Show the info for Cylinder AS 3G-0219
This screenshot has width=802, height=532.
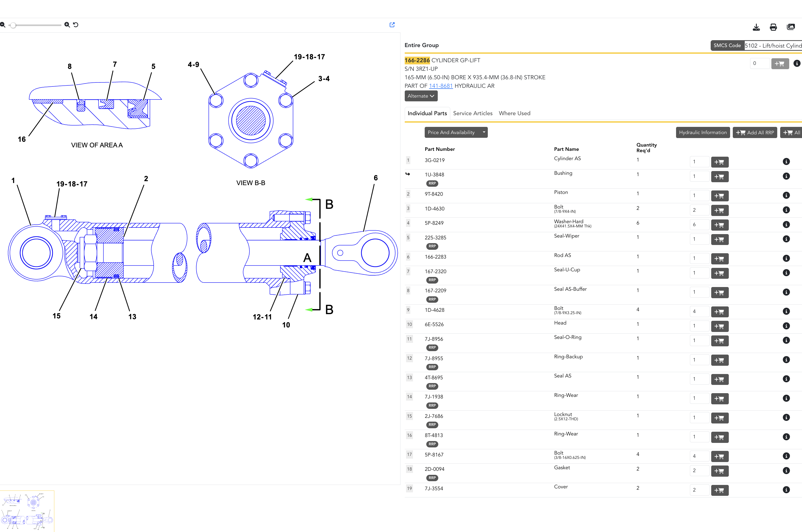(786, 161)
